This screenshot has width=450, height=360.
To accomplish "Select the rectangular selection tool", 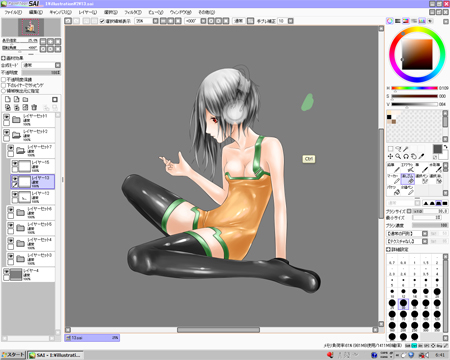I will pyautogui.click(x=391, y=149).
